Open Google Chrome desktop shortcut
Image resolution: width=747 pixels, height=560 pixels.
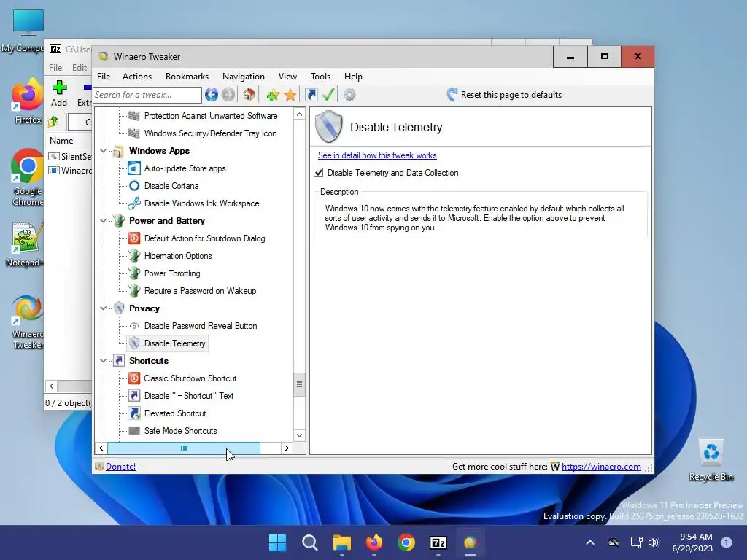click(27, 178)
